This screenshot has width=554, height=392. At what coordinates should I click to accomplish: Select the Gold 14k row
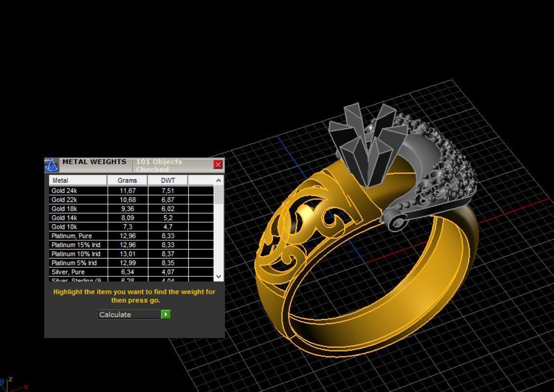click(131, 218)
